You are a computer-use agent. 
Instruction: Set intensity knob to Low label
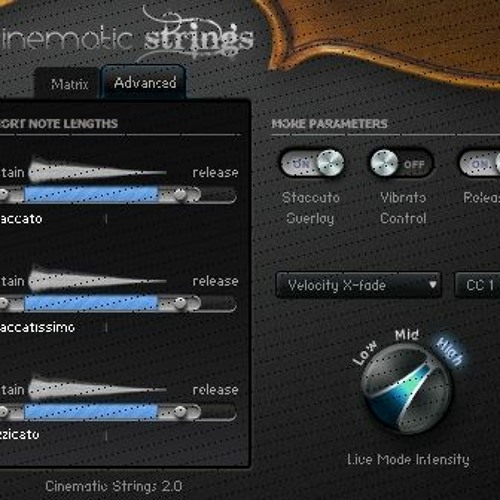[365, 353]
